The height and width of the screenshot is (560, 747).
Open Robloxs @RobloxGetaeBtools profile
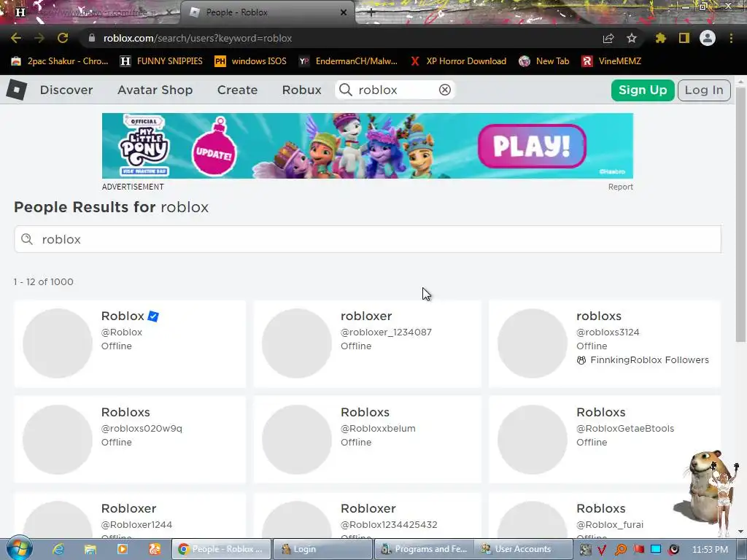[605, 440]
